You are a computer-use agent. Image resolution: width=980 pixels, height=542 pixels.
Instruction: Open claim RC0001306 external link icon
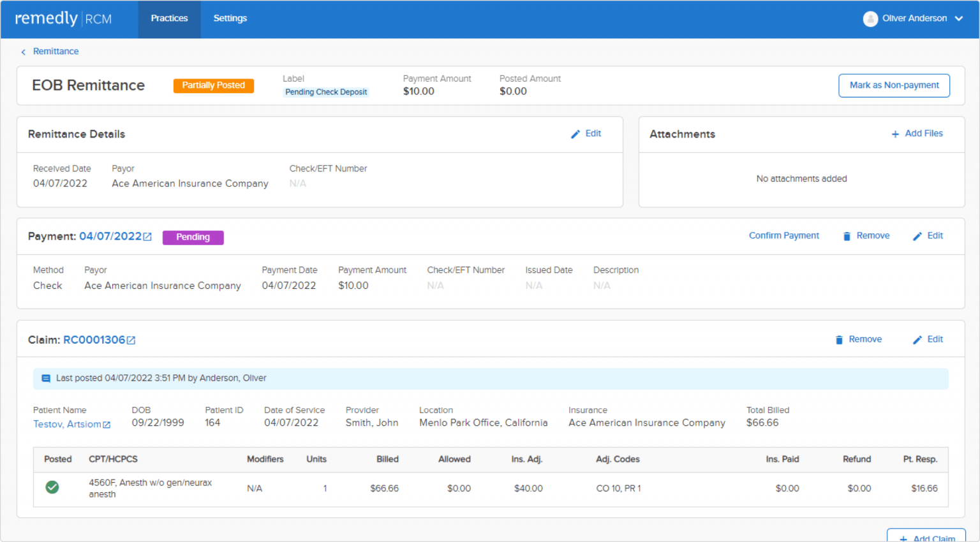(131, 341)
